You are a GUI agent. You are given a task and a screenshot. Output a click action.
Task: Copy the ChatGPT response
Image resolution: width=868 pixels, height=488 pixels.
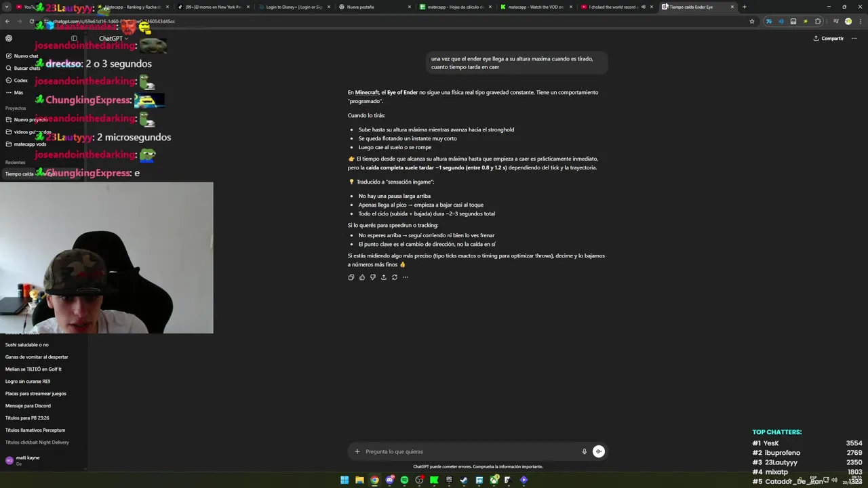click(351, 277)
